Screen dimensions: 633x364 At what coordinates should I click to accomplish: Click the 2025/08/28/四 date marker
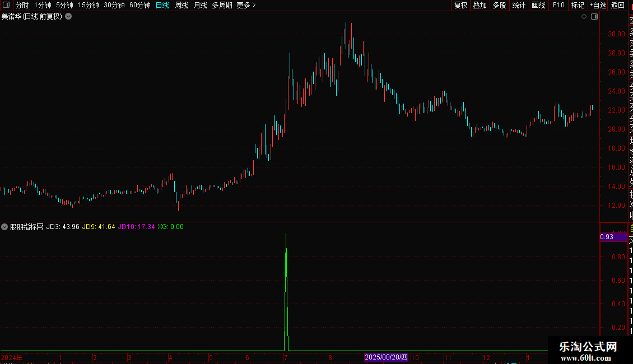387,357
